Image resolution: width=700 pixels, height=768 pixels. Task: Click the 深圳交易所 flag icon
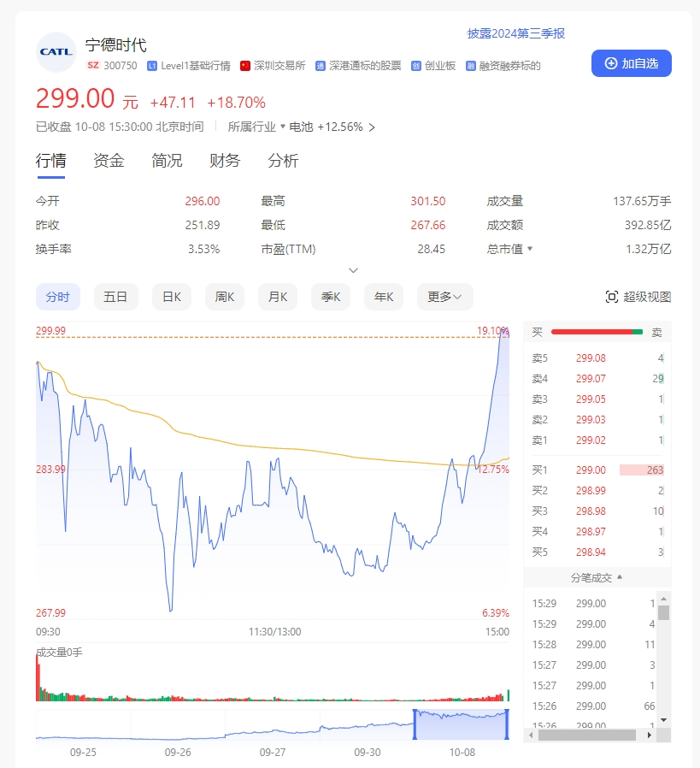(x=245, y=66)
